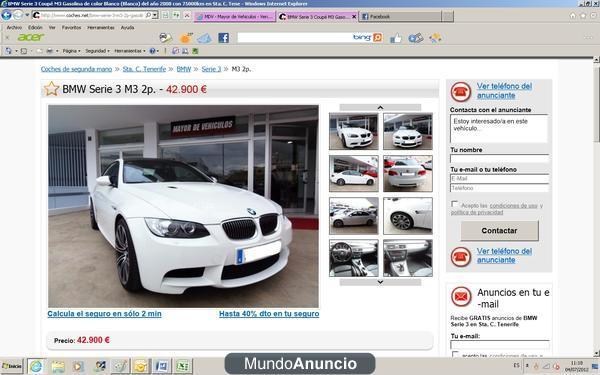Image resolution: width=600 pixels, height=375 pixels.
Task: Click the orange Bing search button
Action: click(x=378, y=38)
